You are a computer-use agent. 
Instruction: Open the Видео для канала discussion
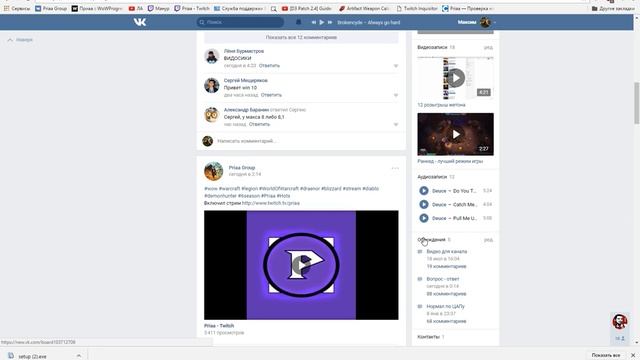pyautogui.click(x=447, y=251)
